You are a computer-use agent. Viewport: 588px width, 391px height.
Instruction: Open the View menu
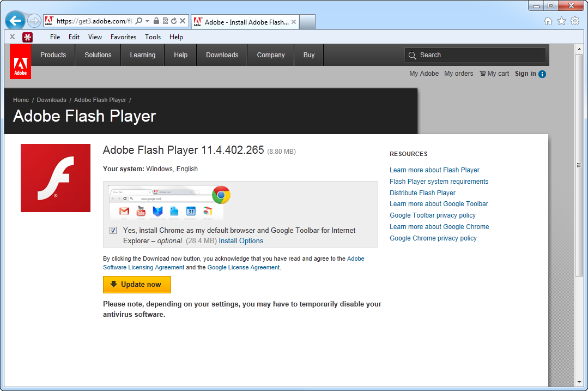(x=95, y=37)
